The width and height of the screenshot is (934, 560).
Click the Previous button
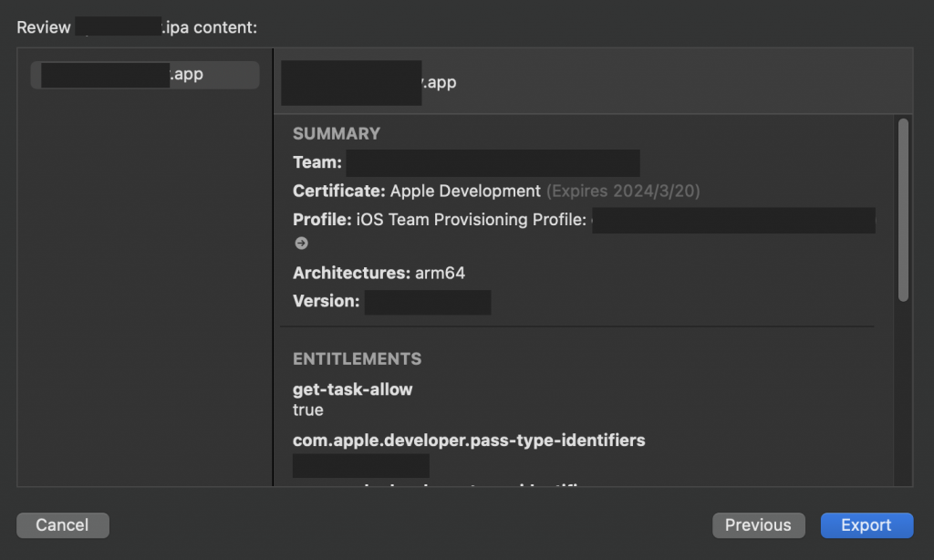[758, 524]
